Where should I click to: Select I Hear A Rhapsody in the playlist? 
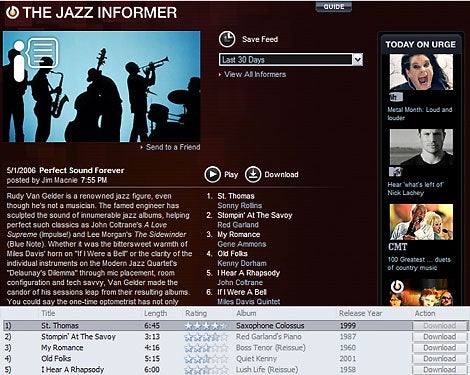(249, 273)
